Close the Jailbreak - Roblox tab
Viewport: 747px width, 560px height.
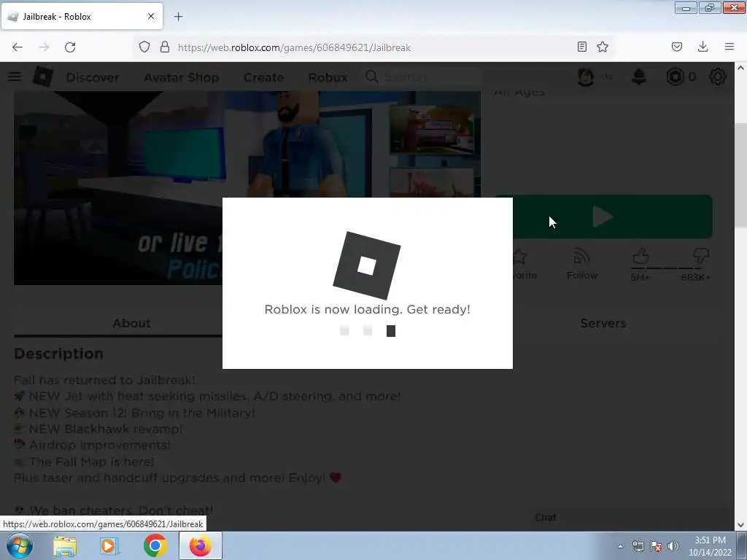tap(151, 16)
